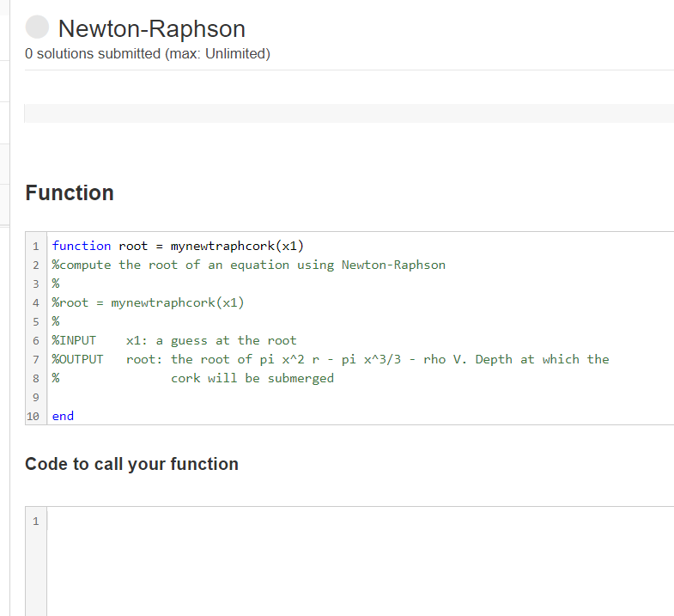The width and height of the screenshot is (674, 616).
Task: Click the gray status circle beside Newton-Raphson
Action: coord(37,27)
